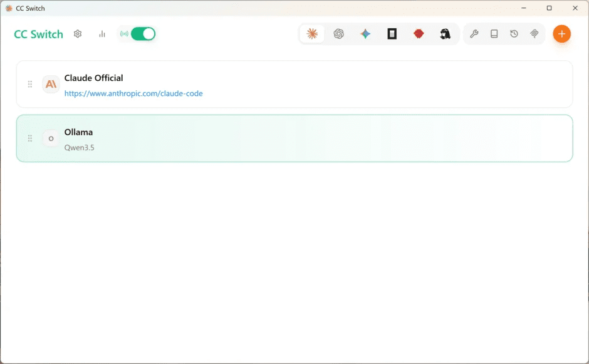Open the history clock icon
Image resolution: width=589 pixels, height=364 pixels.
(x=514, y=34)
